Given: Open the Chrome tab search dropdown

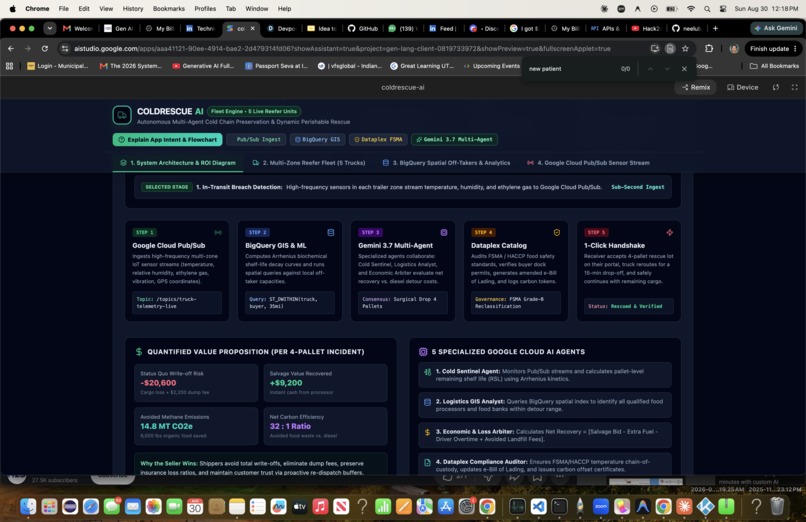Looking at the screenshot, I should pyautogui.click(x=49, y=28).
